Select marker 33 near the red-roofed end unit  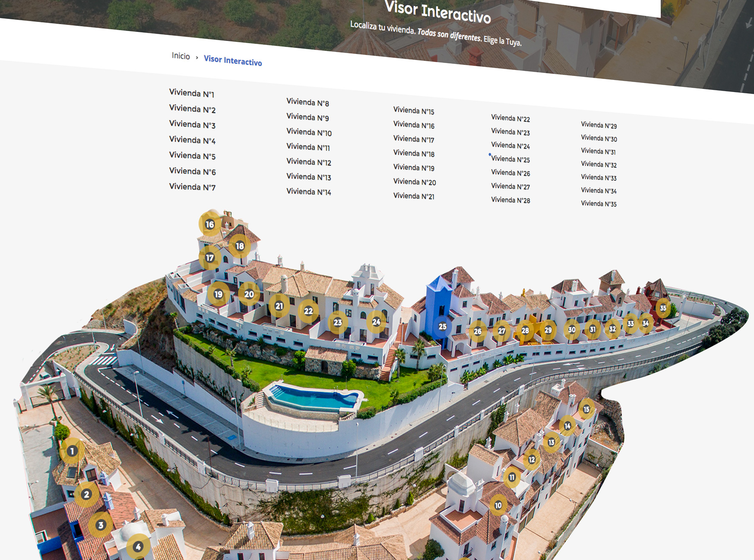pos(631,323)
